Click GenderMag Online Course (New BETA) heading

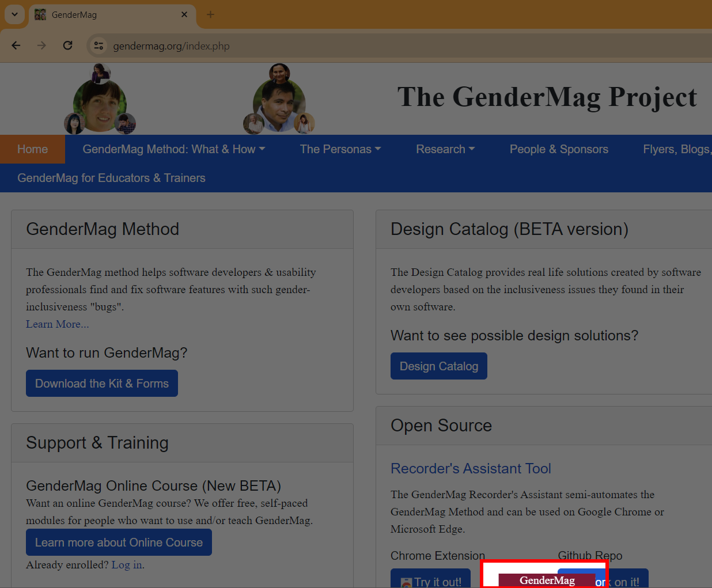click(x=153, y=485)
